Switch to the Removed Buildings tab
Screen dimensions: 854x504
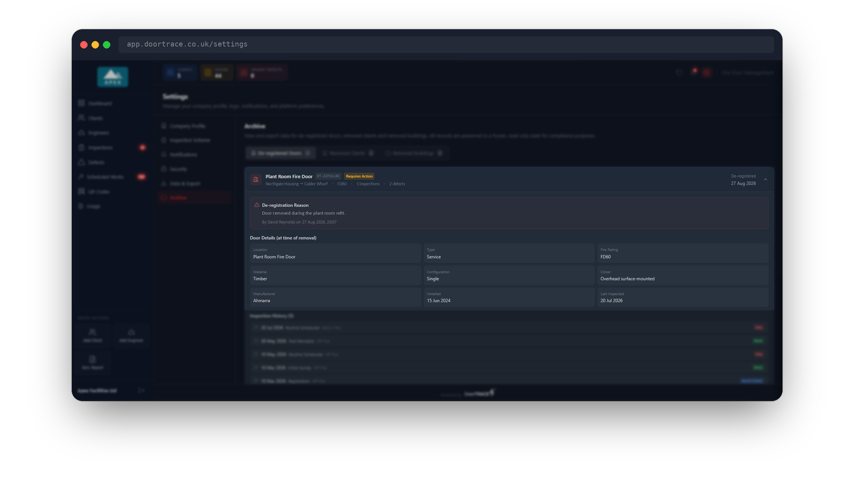tap(414, 153)
